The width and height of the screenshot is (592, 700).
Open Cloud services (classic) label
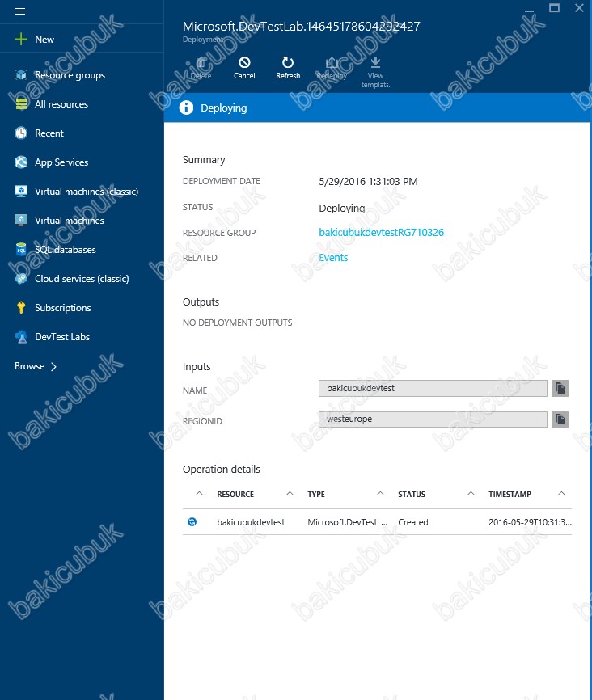tap(82, 279)
